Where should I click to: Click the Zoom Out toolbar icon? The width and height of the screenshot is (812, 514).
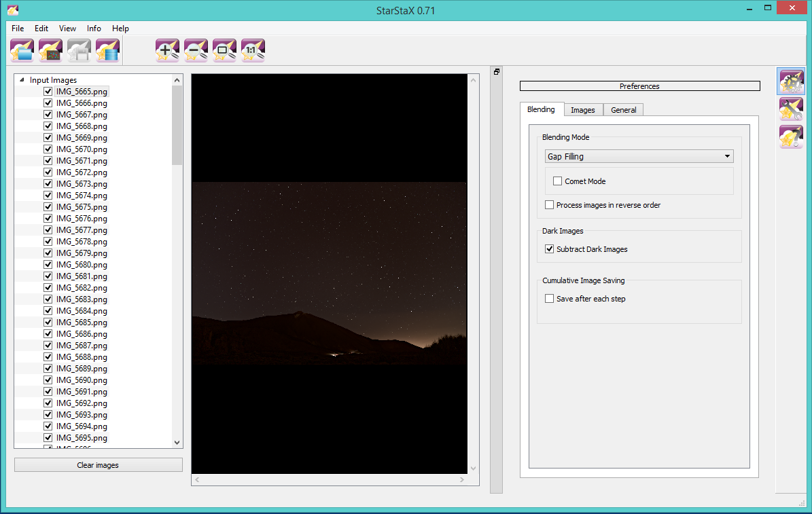(196, 51)
